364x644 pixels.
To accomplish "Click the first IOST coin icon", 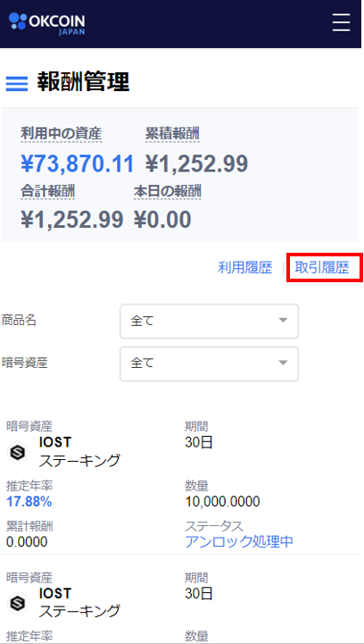I will [x=18, y=452].
